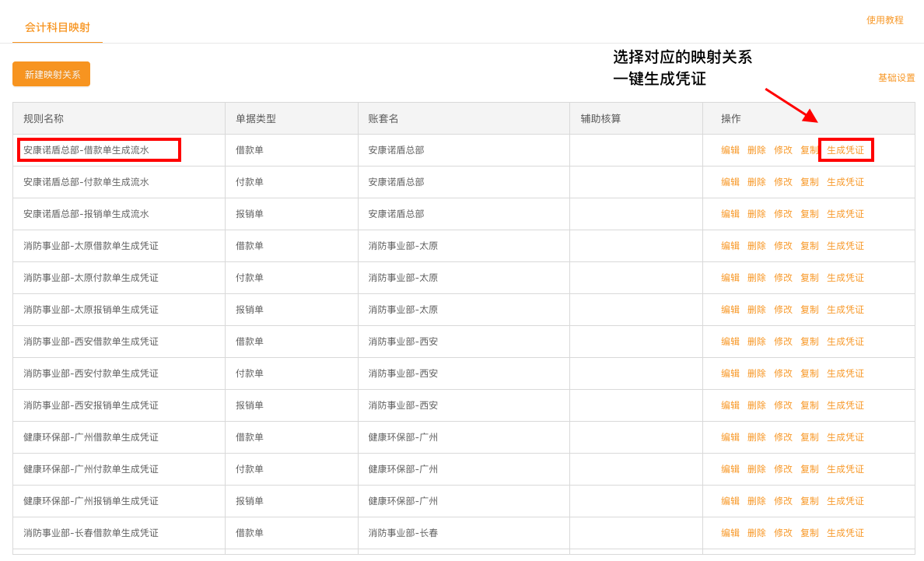Click 生成凭证 for 健康环保部-广州报销单生成凭证

click(x=845, y=500)
